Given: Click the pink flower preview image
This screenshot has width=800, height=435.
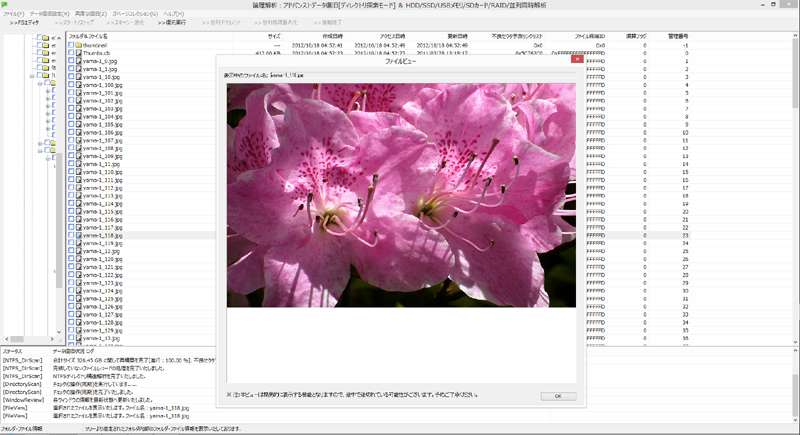Looking at the screenshot, I should (x=401, y=195).
